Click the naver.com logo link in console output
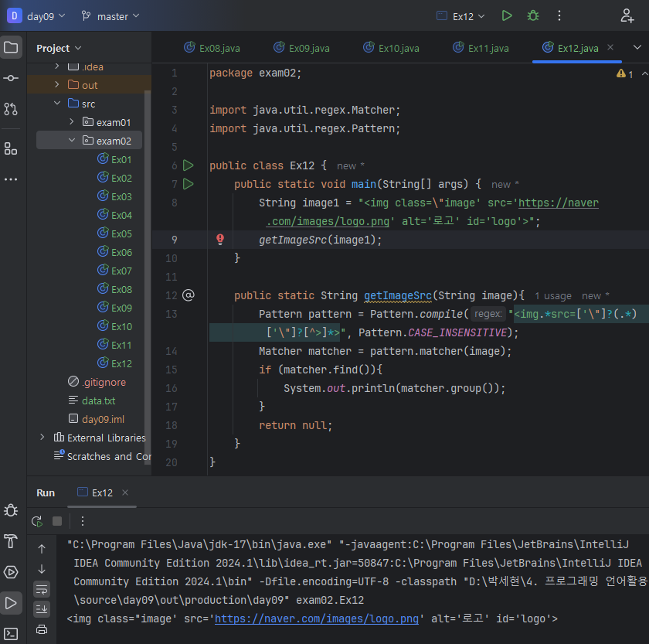The width and height of the screenshot is (649, 644). click(x=317, y=618)
